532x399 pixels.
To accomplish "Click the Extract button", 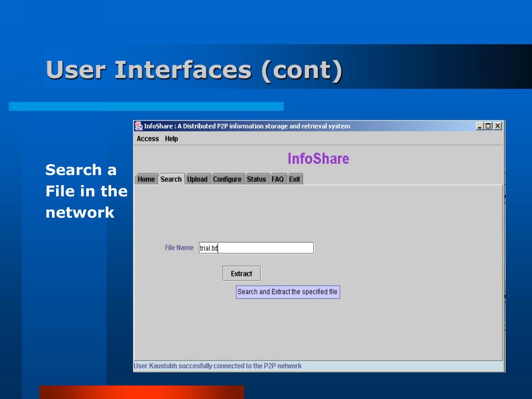I will [242, 273].
